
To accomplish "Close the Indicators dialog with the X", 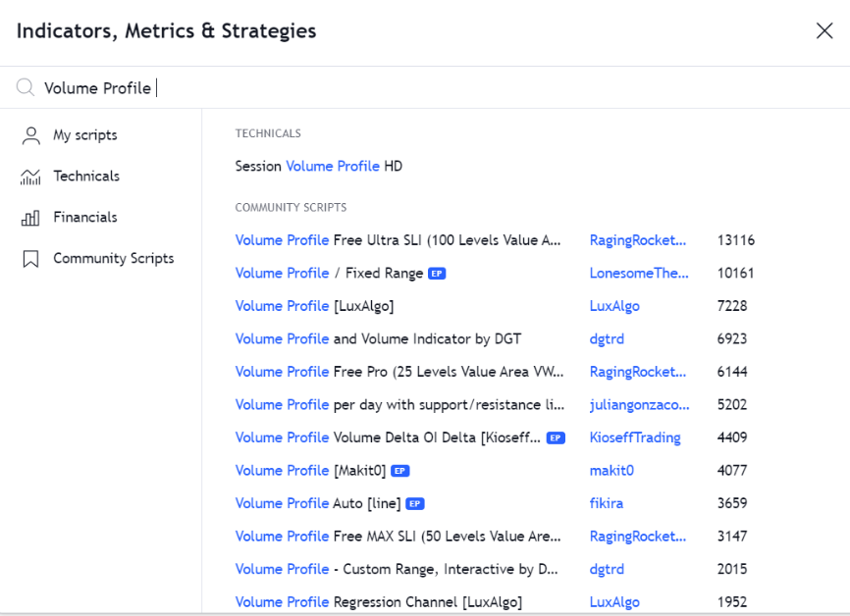I will coord(823,30).
